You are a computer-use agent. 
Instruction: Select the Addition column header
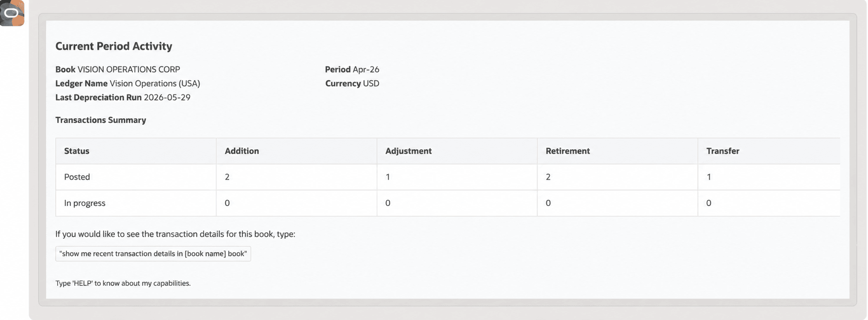click(296, 151)
